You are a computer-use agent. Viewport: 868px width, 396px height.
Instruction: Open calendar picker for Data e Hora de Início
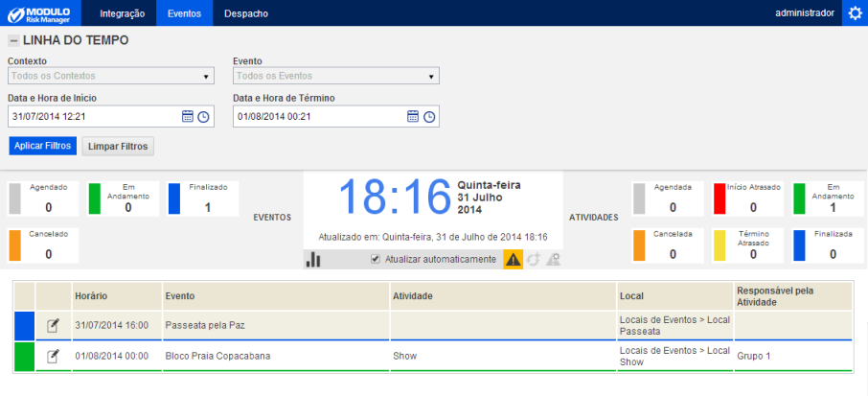188,116
